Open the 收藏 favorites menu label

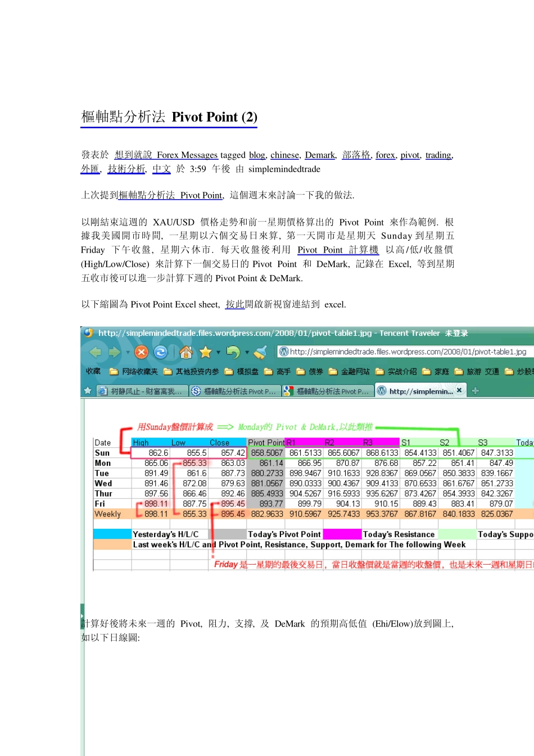click(93, 371)
